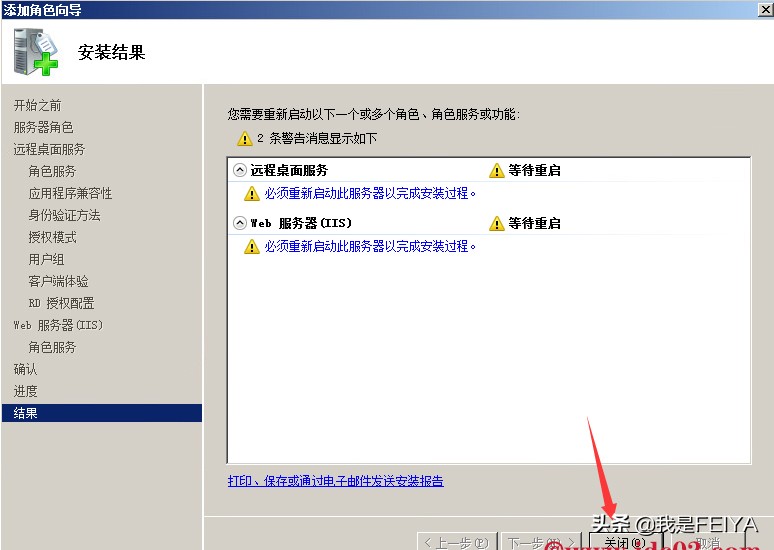
Task: Click the 安装结果 heading text
Action: 112,52
